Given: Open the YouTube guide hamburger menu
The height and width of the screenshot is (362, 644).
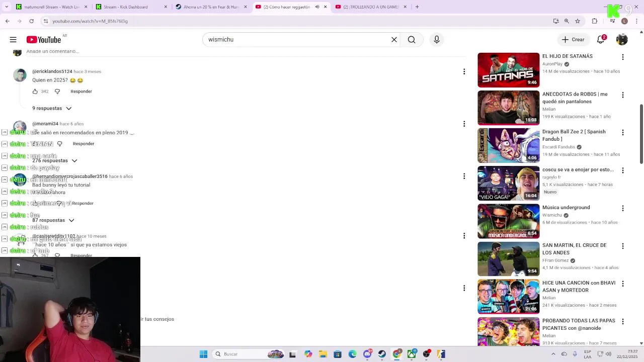Looking at the screenshot, I should (13, 40).
